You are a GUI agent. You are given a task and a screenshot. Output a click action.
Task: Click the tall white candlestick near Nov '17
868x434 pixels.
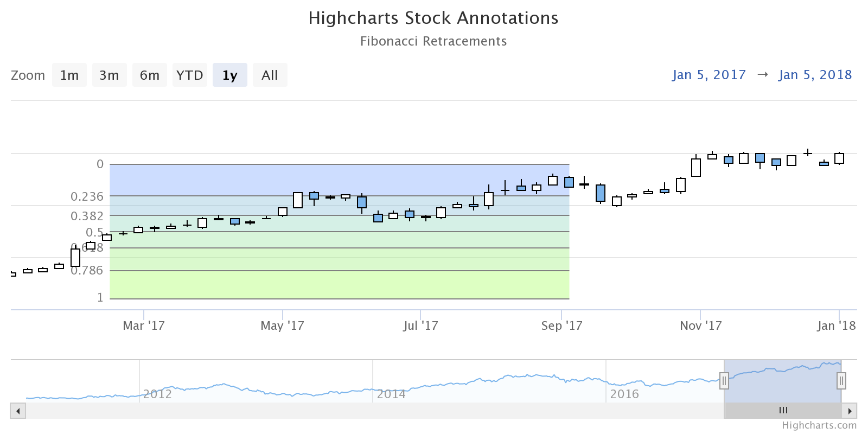696,168
